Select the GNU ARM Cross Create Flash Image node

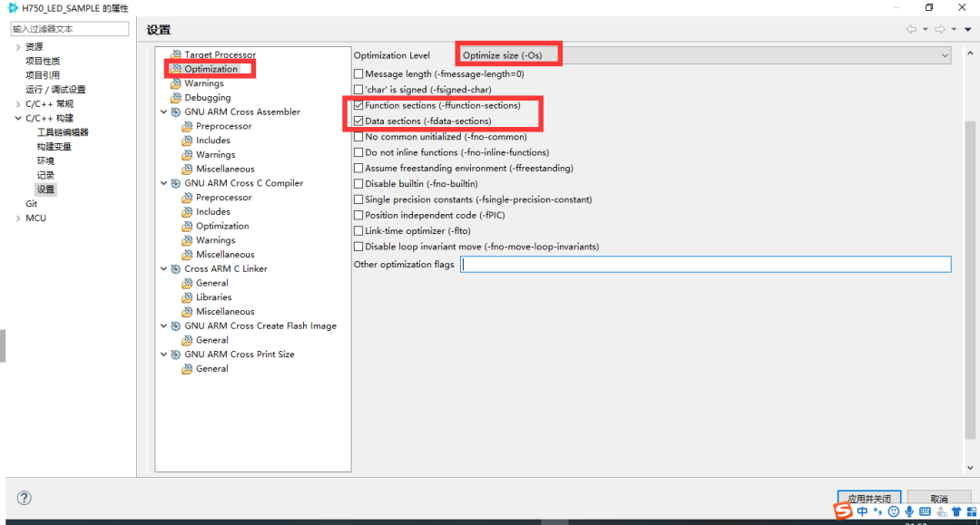260,326
